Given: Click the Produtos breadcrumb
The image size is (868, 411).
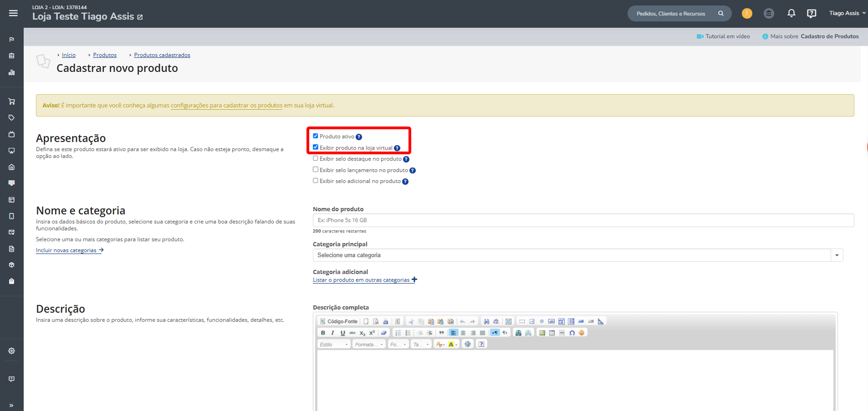Looking at the screenshot, I should tap(105, 55).
